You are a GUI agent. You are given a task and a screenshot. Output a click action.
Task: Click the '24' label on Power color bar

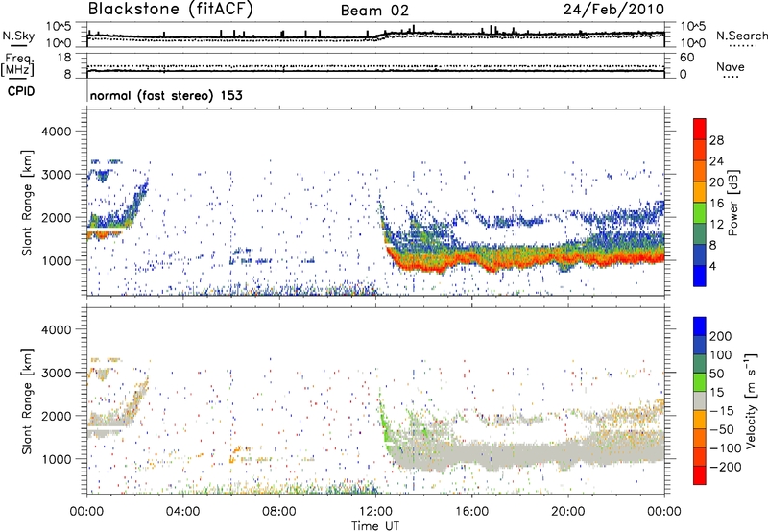tap(716, 161)
